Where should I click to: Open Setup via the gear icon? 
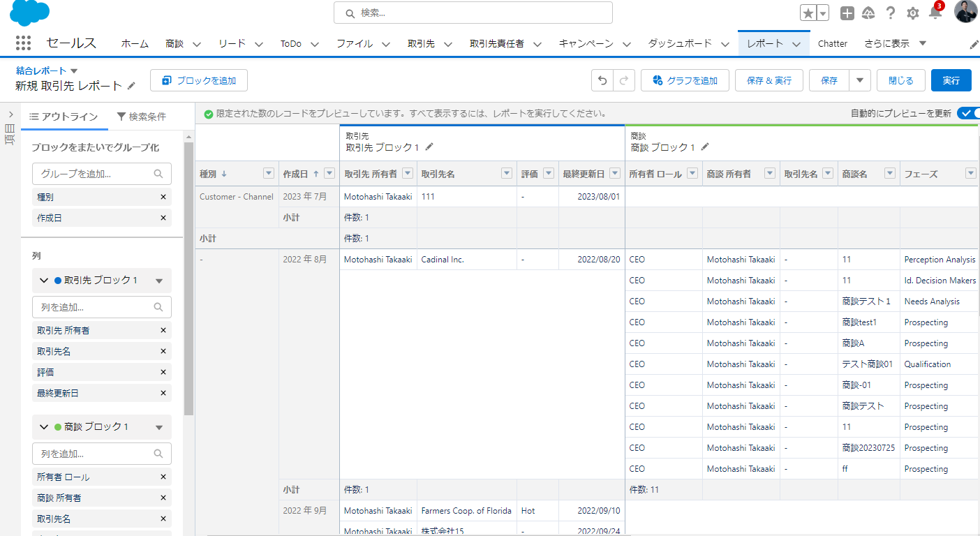(x=912, y=13)
